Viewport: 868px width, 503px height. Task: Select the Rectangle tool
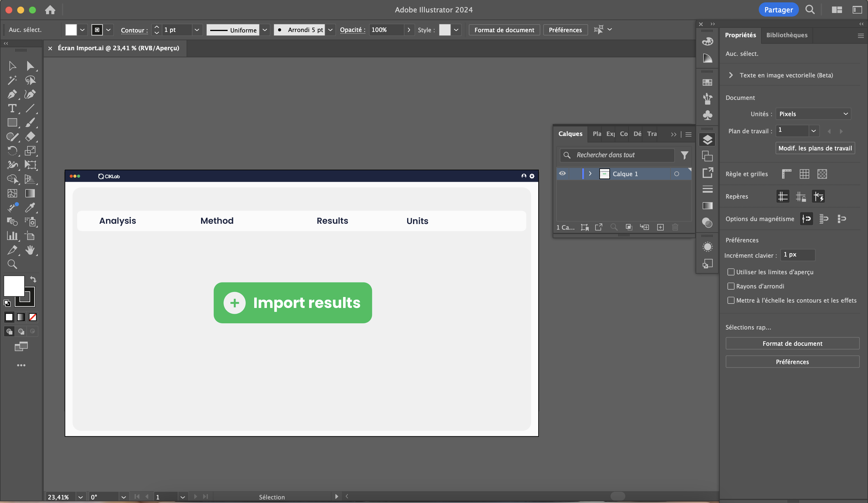pyautogui.click(x=12, y=123)
